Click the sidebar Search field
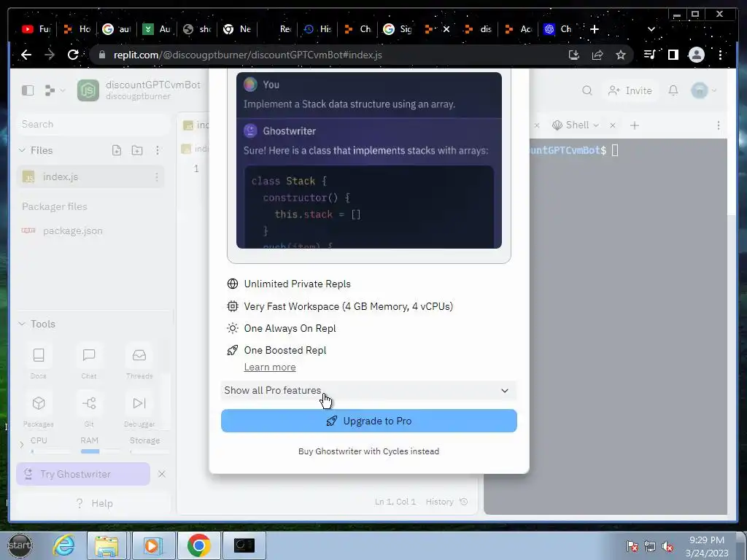Viewport: 747px width, 560px height. tap(94, 124)
